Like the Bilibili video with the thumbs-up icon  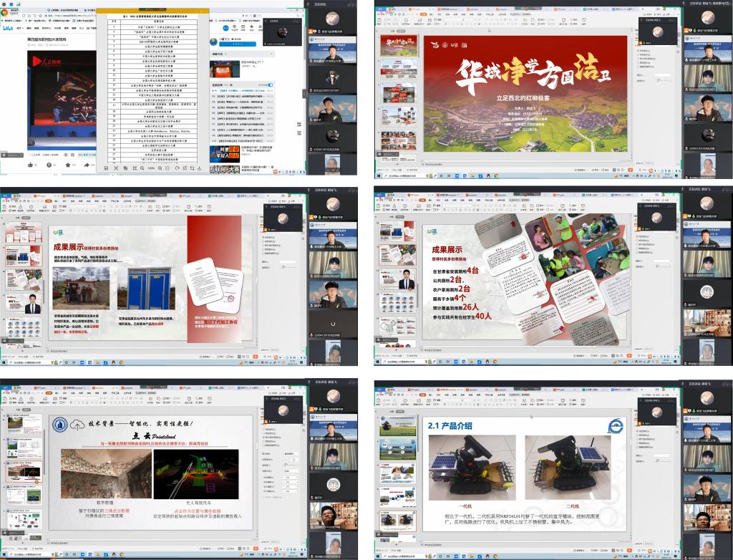click(x=31, y=165)
